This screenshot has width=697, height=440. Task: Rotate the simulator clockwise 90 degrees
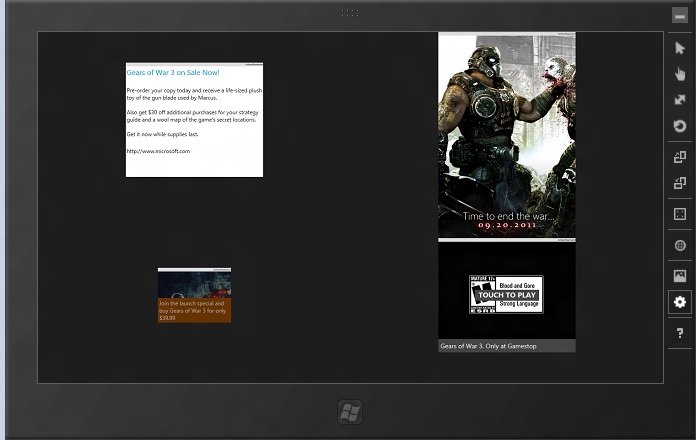tap(680, 157)
